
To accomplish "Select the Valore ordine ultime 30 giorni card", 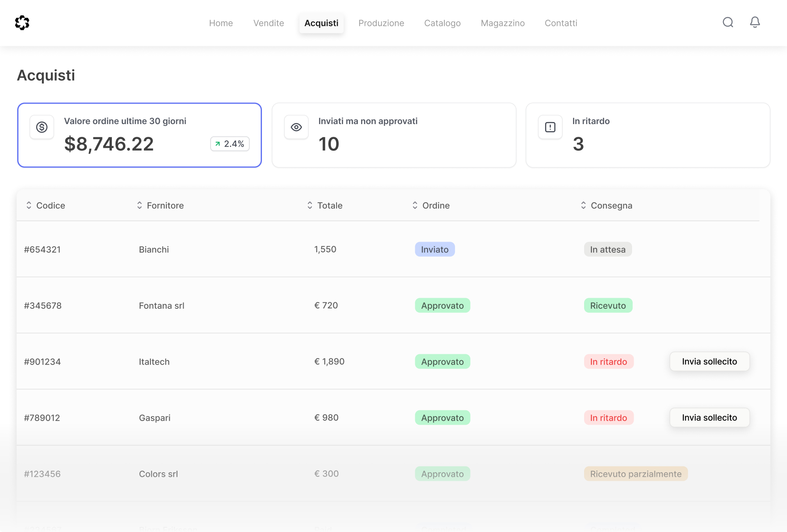I will (139, 135).
